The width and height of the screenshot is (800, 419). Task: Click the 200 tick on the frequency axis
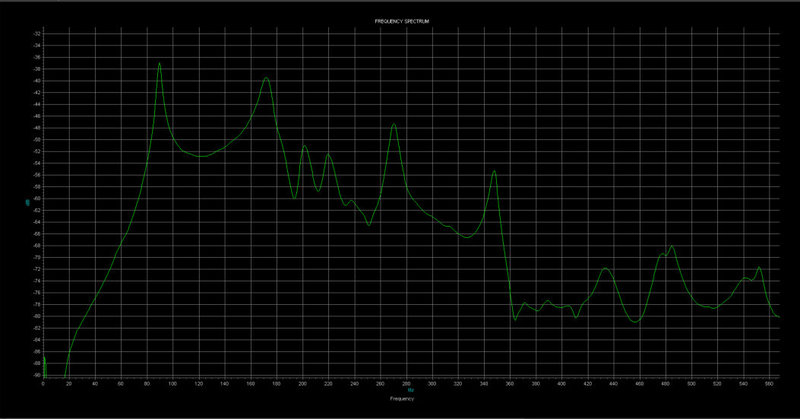[303, 384]
